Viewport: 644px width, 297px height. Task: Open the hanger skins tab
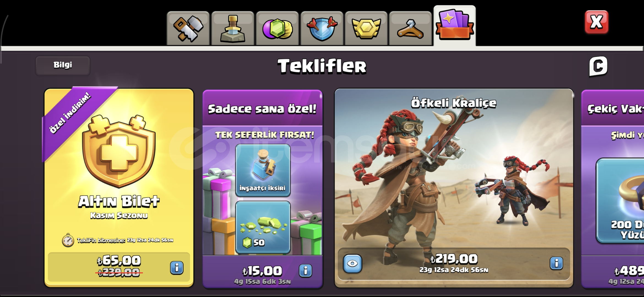411,29
